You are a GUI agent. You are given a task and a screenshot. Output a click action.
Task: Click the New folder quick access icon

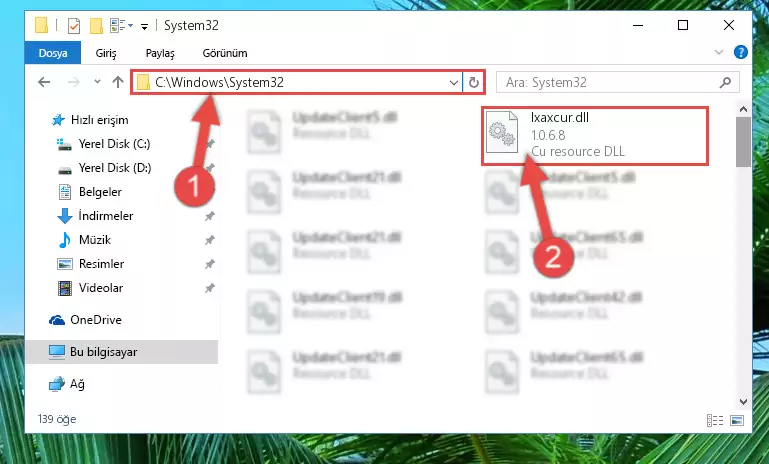[x=96, y=26]
